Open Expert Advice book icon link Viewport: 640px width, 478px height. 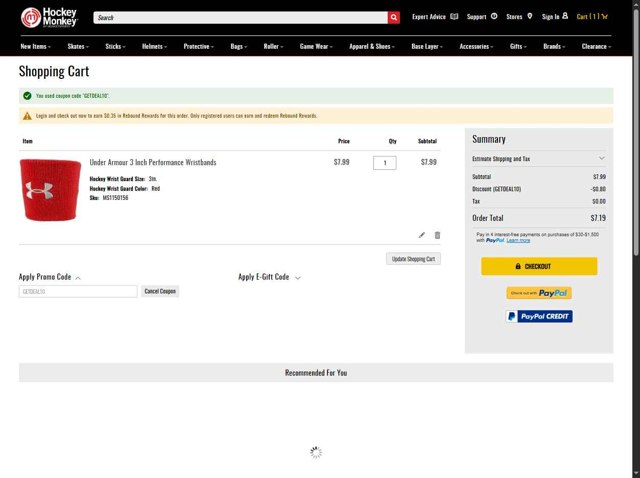point(435,17)
